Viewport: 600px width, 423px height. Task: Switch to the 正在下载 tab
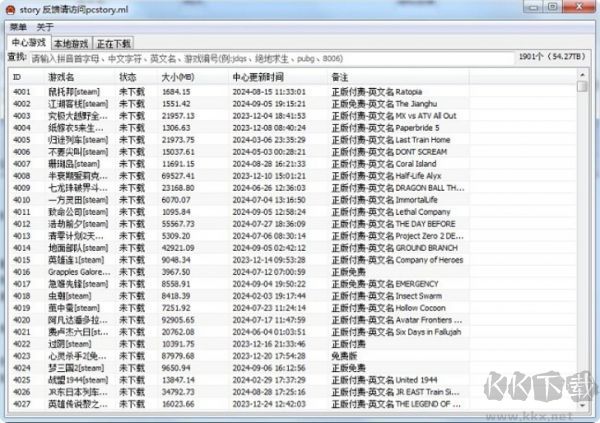click(114, 43)
